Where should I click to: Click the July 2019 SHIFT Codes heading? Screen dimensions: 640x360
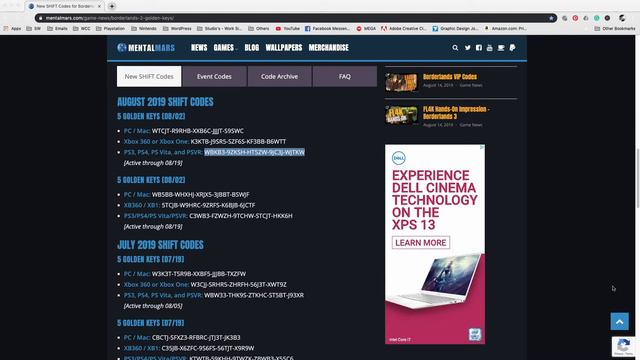pos(160,245)
